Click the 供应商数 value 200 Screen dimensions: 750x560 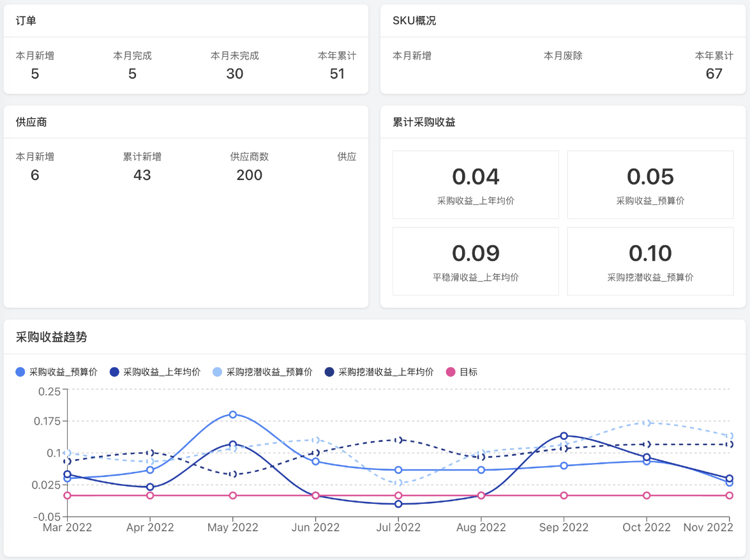pyautogui.click(x=249, y=175)
